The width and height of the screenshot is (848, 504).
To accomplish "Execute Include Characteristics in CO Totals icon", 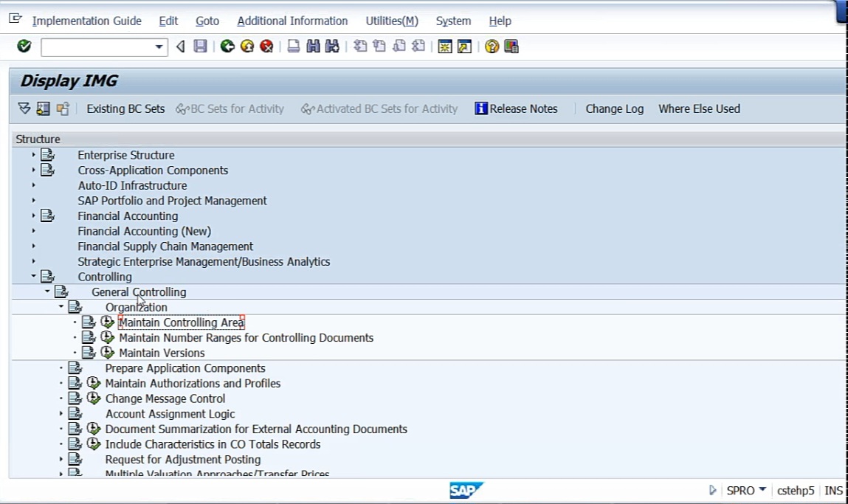I will pyautogui.click(x=94, y=444).
